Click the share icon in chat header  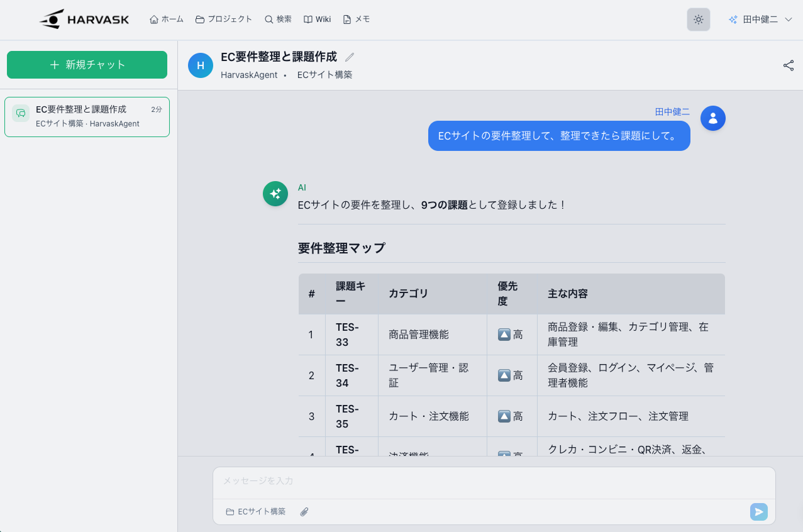[788, 65]
